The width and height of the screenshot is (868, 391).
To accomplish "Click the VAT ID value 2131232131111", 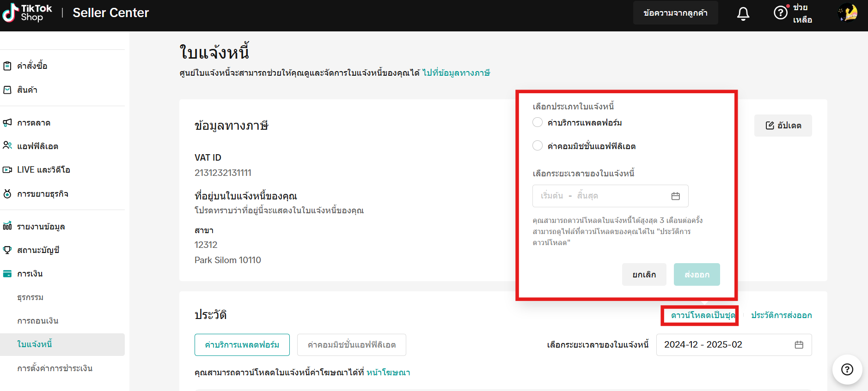I will (x=223, y=173).
